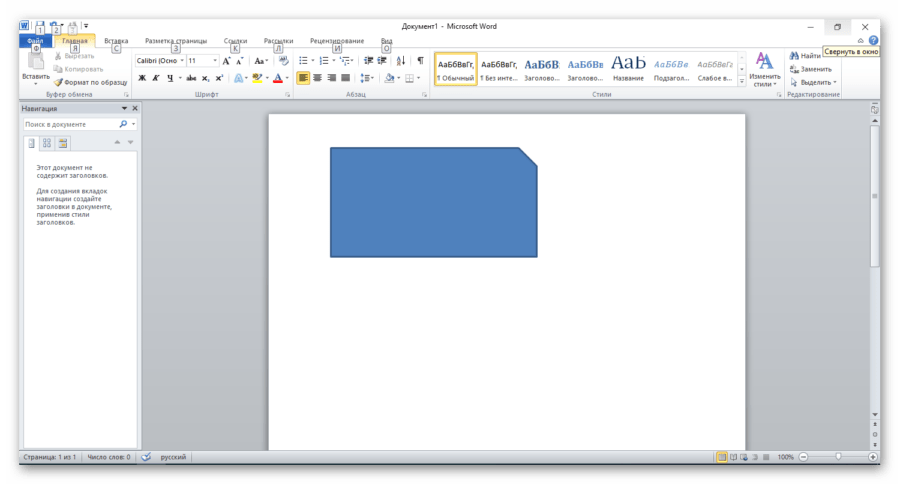Click the Найти (Find) button
This screenshot has width=900, height=484.
pos(806,56)
